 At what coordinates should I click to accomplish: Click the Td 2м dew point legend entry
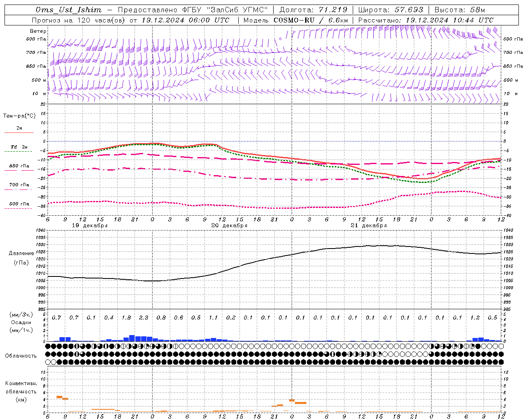click(19, 147)
